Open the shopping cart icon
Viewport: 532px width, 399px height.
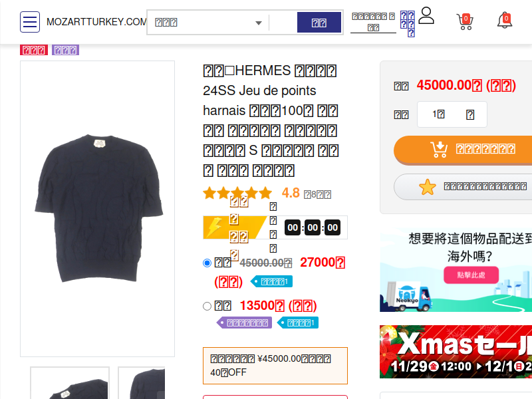pyautogui.click(x=465, y=22)
